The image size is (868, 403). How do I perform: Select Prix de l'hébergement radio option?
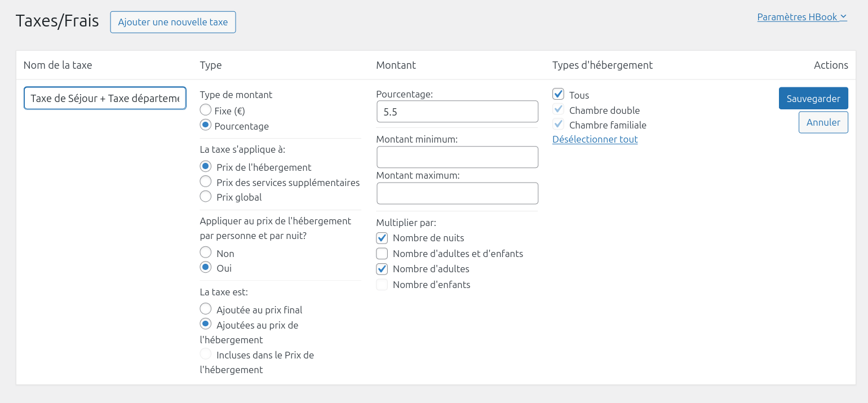pos(206,167)
